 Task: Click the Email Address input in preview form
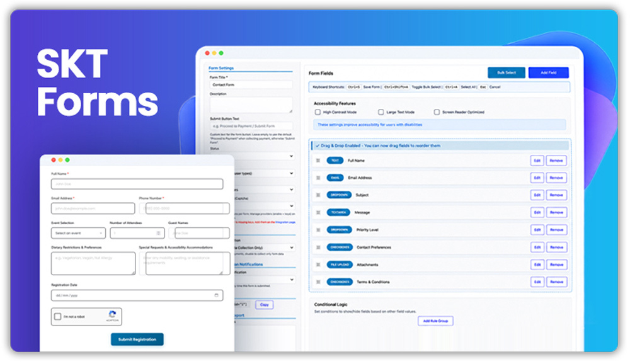(93, 208)
